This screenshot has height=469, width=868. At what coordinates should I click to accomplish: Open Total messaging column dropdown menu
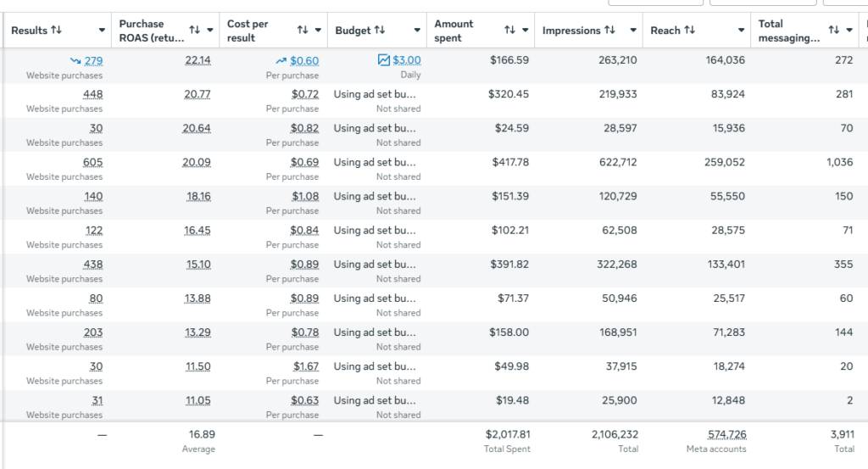[849, 30]
